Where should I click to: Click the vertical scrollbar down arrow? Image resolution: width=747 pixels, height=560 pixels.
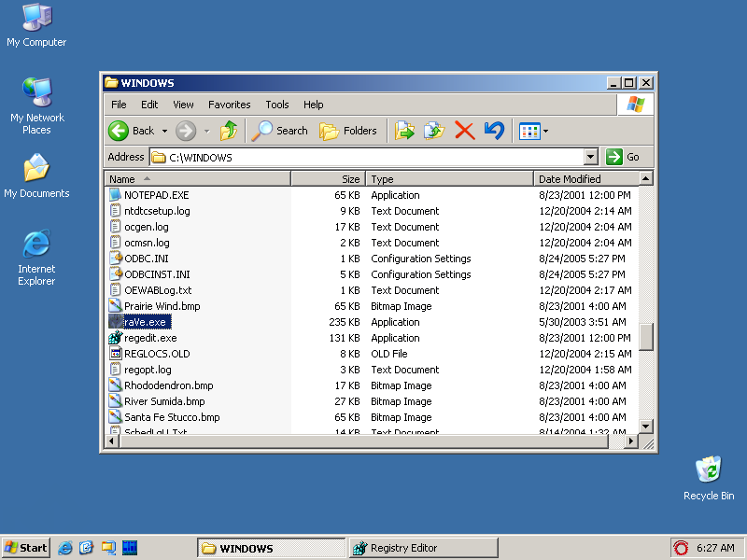[x=645, y=427]
